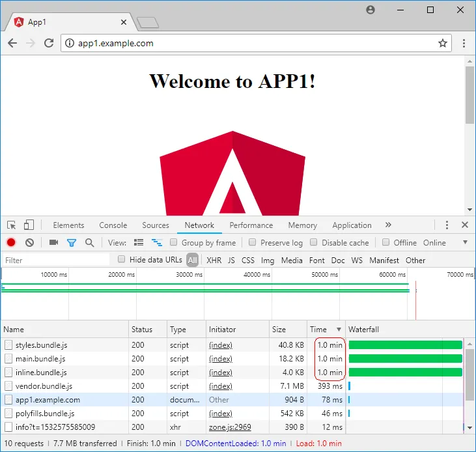Check the Disable cache option
The height and width of the screenshot is (452, 476).
coord(314,242)
